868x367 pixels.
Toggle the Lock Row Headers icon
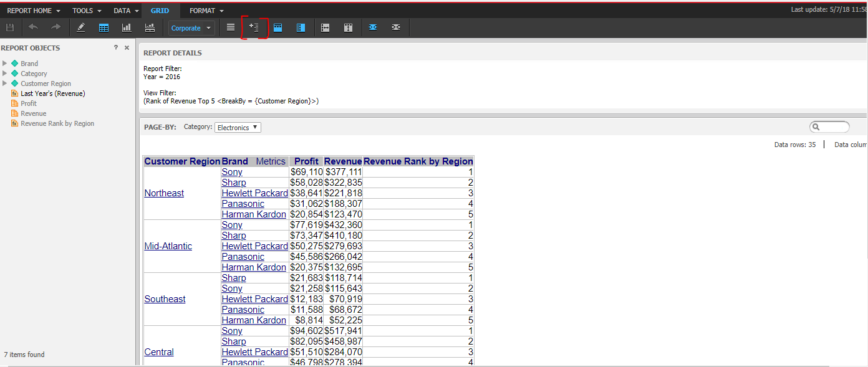click(301, 27)
